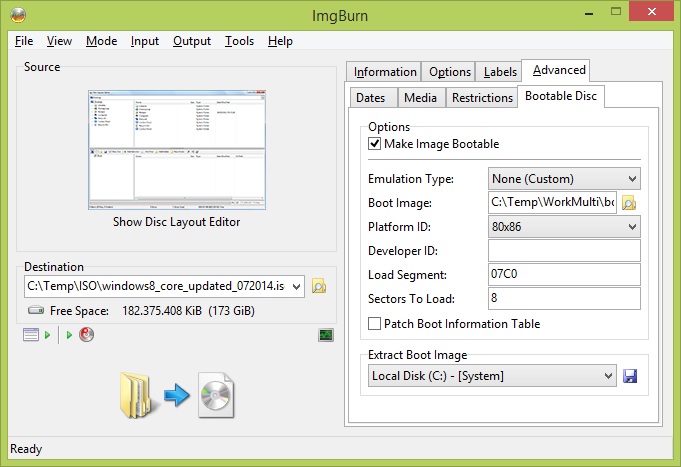Click the Load Segment field 07C0
Image resolution: width=681 pixels, height=467 pixels.
click(x=564, y=274)
